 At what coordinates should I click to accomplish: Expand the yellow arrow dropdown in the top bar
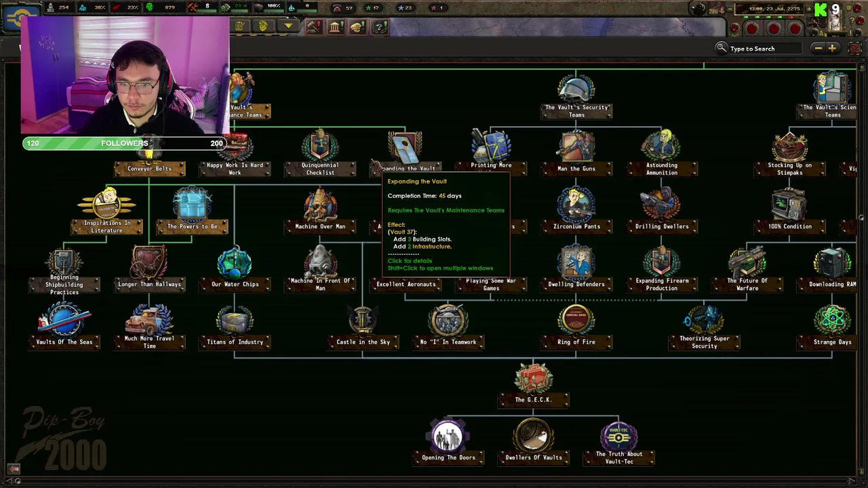[x=288, y=26]
